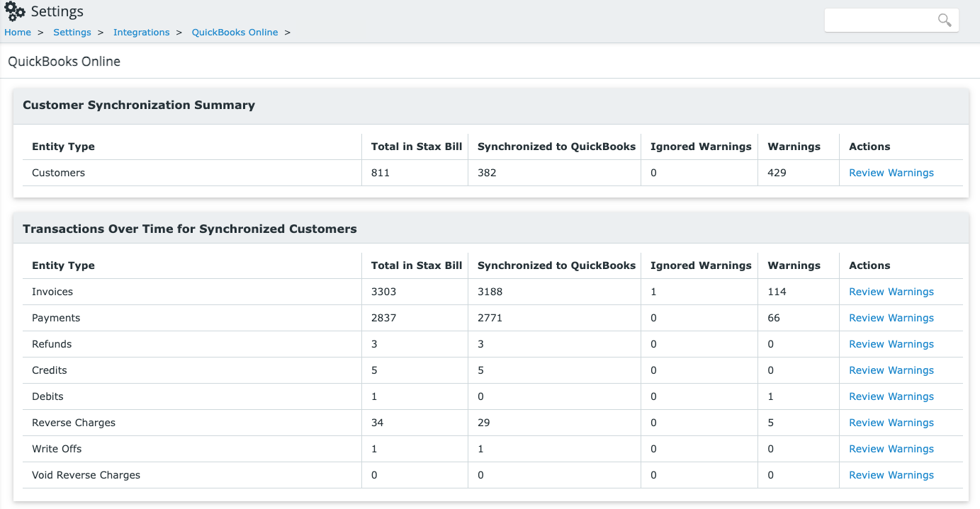This screenshot has width=980, height=509.
Task: Review Warnings for Payments row
Action: [x=891, y=318]
